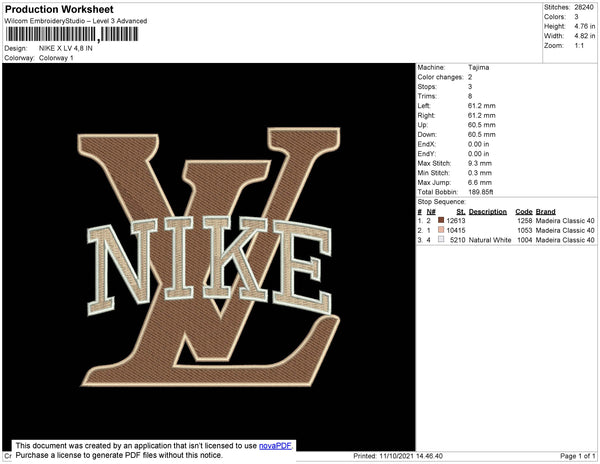The image size is (600, 464).
Task: Select the height value 4.76 in
Action: click(x=584, y=26)
